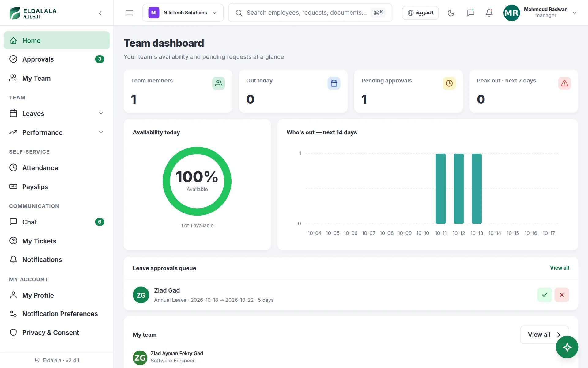Click the Eldalala logo

point(33,13)
